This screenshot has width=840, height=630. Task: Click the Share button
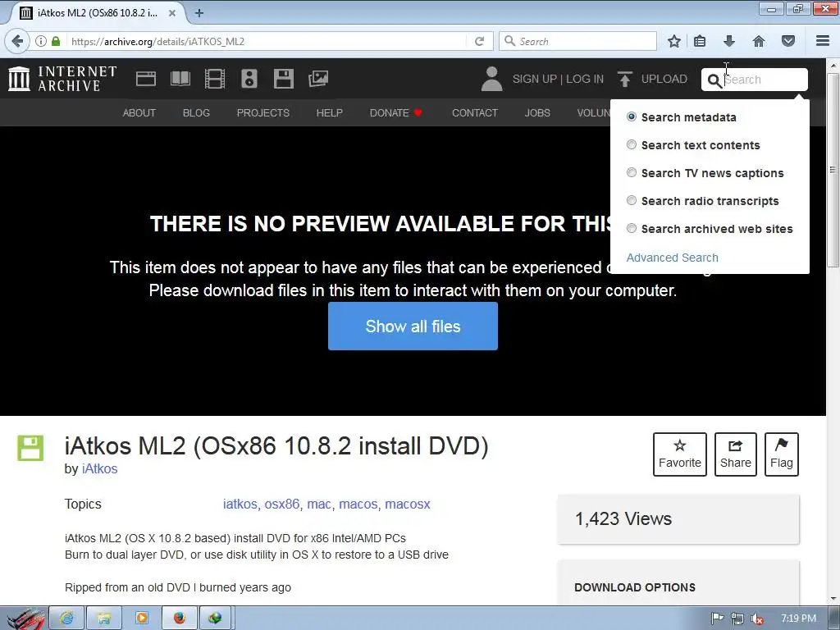tap(736, 454)
